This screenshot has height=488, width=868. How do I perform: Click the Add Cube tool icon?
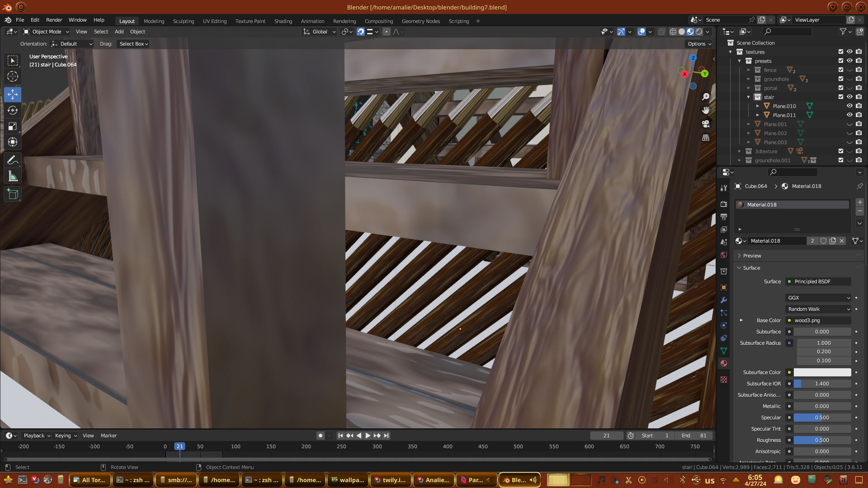click(x=13, y=194)
